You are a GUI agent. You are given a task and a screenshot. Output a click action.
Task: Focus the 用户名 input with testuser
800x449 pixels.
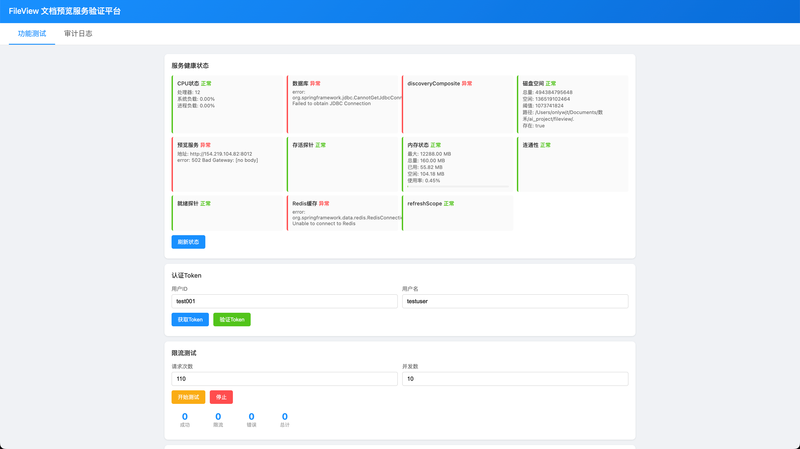tap(515, 301)
